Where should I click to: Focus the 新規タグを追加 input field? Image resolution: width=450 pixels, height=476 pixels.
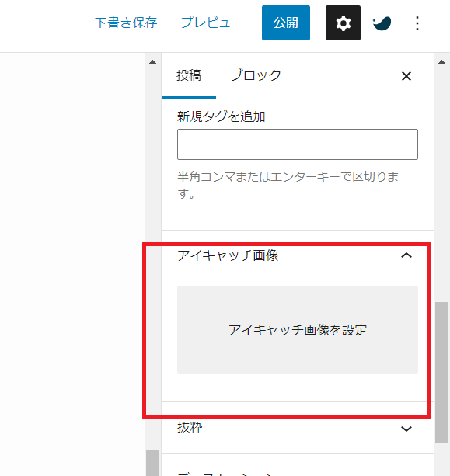pos(298,144)
